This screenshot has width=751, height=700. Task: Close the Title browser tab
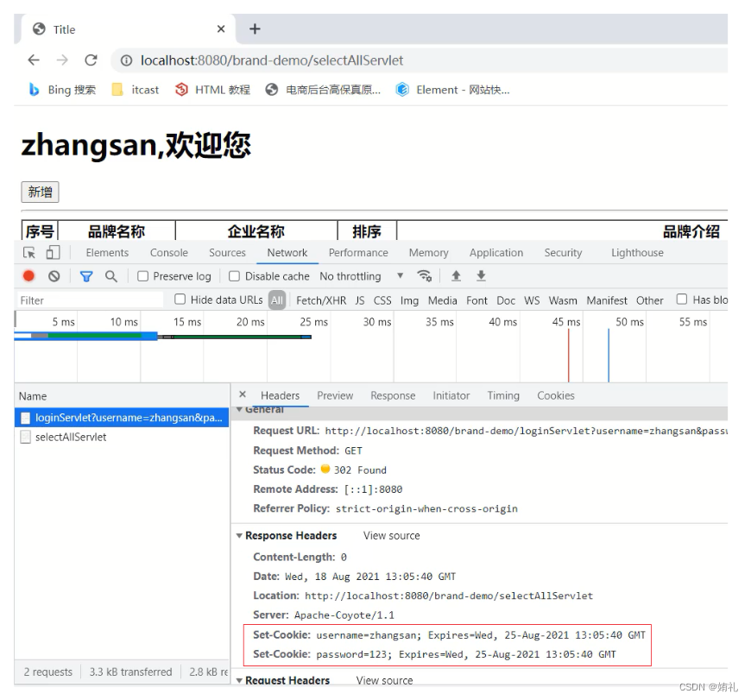[221, 29]
